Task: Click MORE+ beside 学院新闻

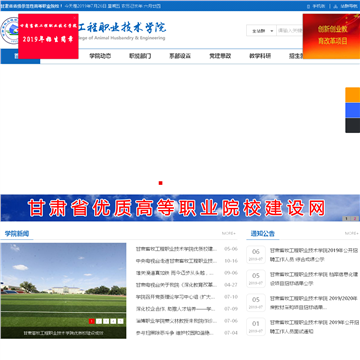Action: 229,233
